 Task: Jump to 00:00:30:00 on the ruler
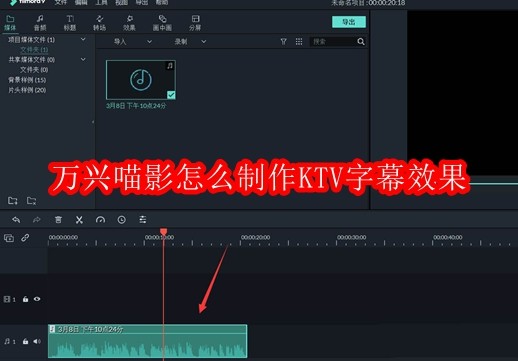(352, 237)
